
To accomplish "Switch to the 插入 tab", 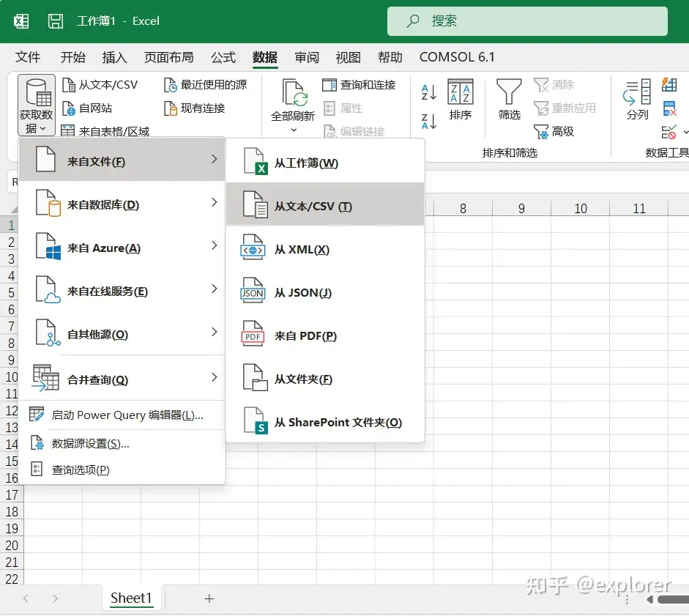I will coord(114,57).
